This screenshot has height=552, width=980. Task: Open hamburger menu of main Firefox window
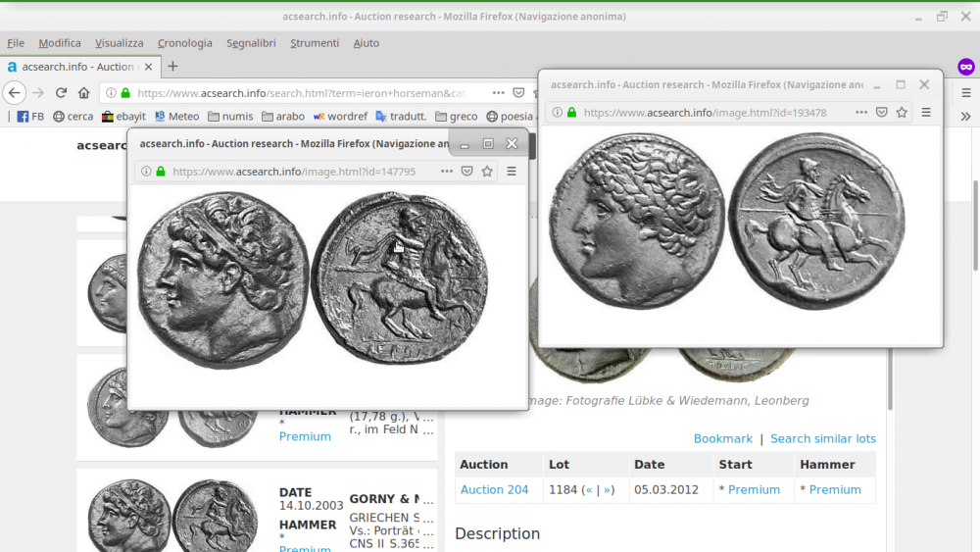966,93
